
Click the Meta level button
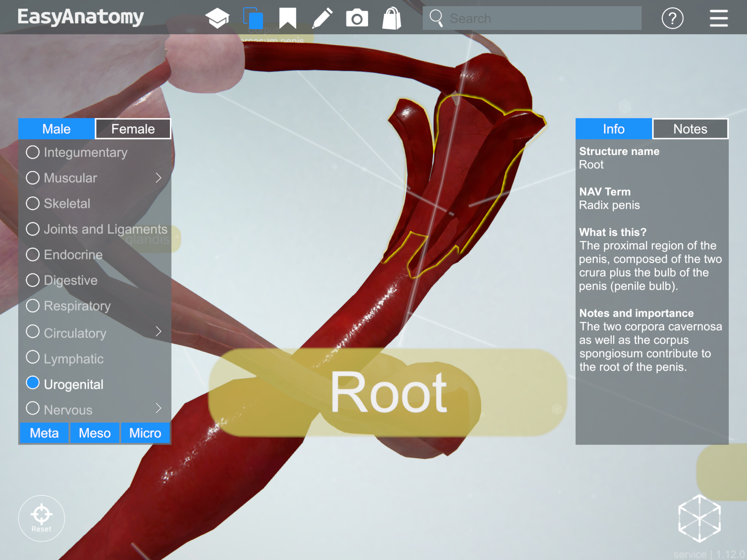(x=44, y=433)
